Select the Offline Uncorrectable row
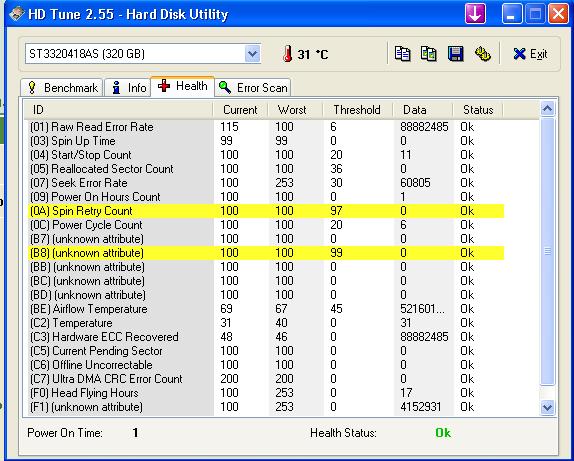The width and height of the screenshot is (574, 461). pyautogui.click(x=266, y=365)
